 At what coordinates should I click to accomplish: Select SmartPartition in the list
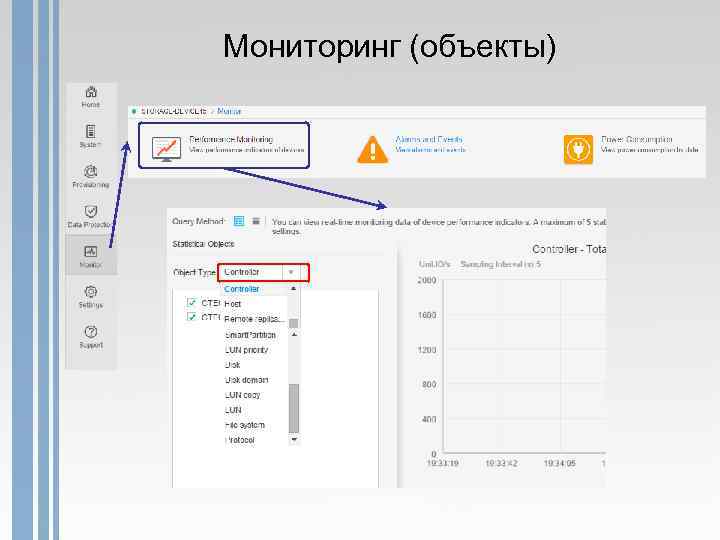[x=250, y=335]
